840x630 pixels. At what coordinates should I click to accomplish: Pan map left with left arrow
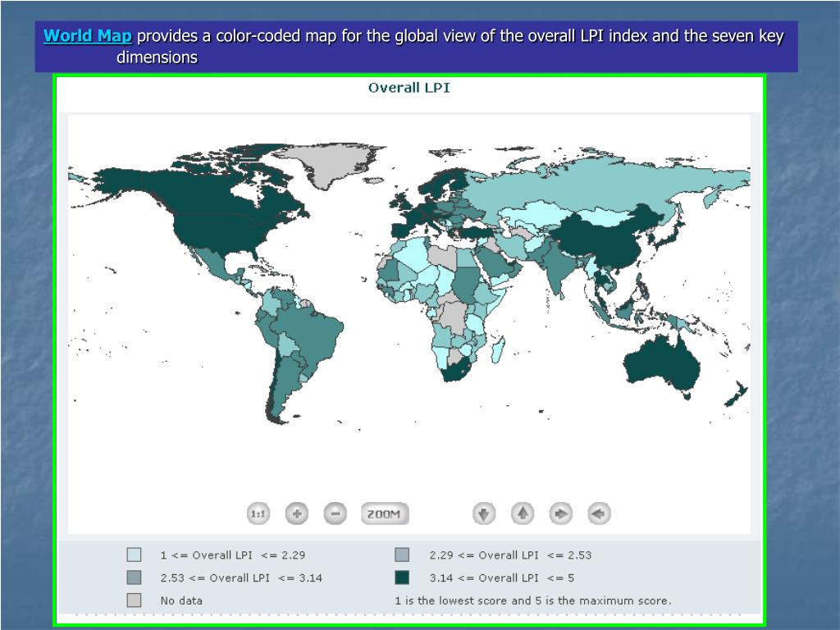tap(599, 514)
